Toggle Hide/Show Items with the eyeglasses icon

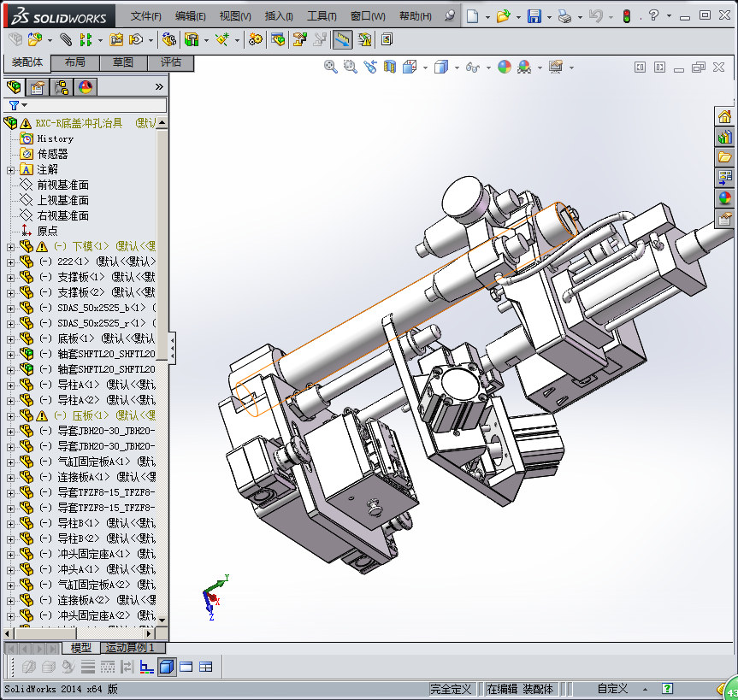471,67
